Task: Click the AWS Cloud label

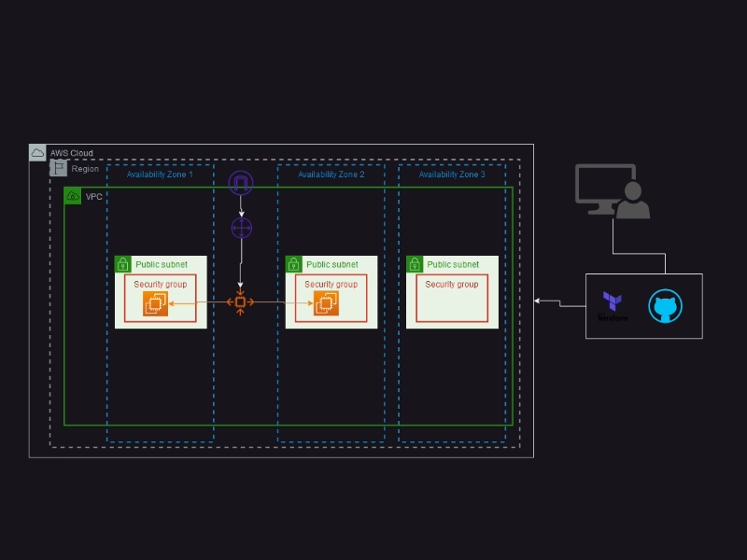Action: pos(72,153)
